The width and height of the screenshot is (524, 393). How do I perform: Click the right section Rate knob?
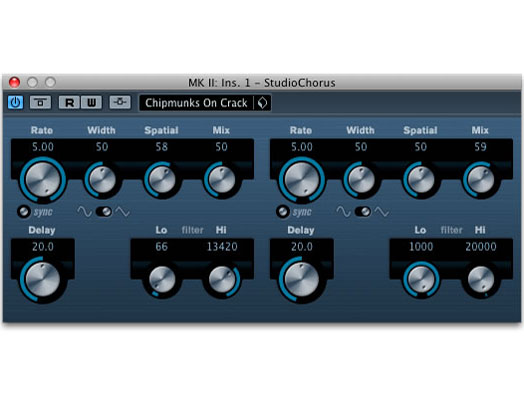point(302,179)
